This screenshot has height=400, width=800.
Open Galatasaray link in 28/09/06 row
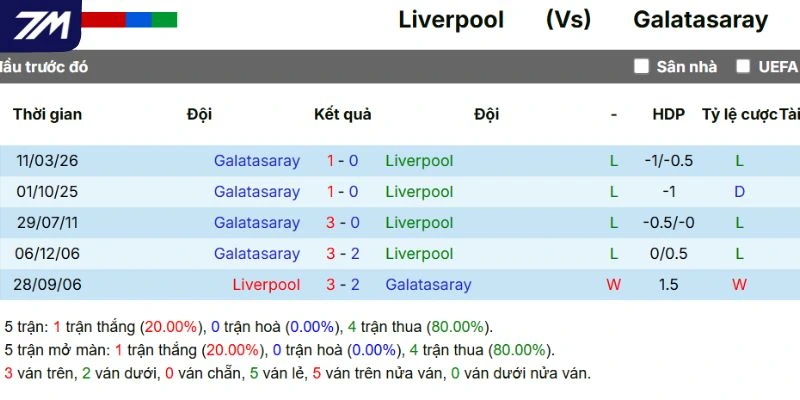tap(428, 284)
